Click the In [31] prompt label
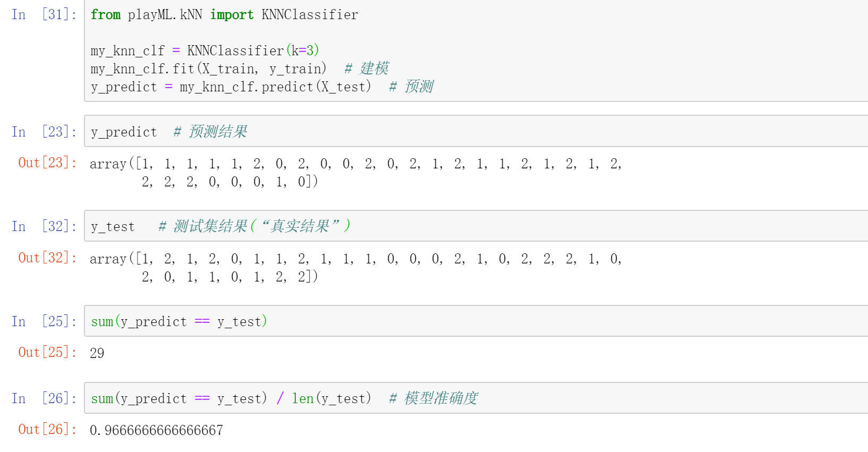The image size is (868, 452). pyautogui.click(x=44, y=14)
